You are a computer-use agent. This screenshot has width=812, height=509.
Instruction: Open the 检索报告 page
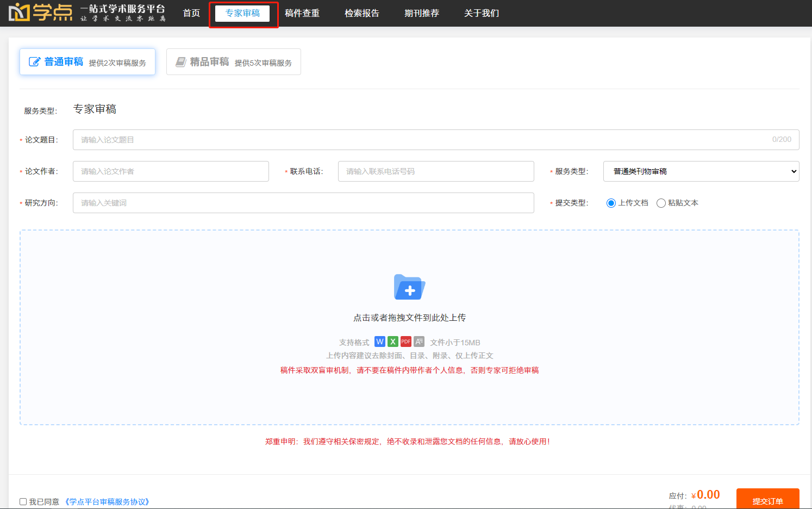pyautogui.click(x=362, y=13)
